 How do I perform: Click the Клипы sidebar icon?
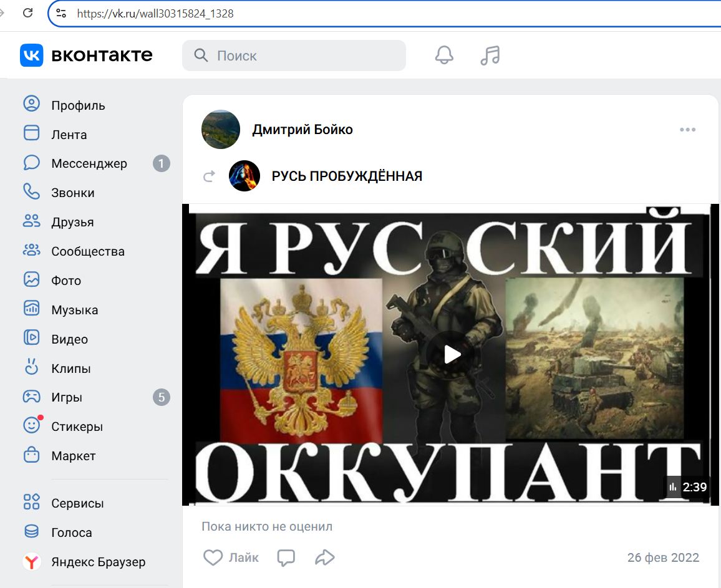[x=31, y=367]
